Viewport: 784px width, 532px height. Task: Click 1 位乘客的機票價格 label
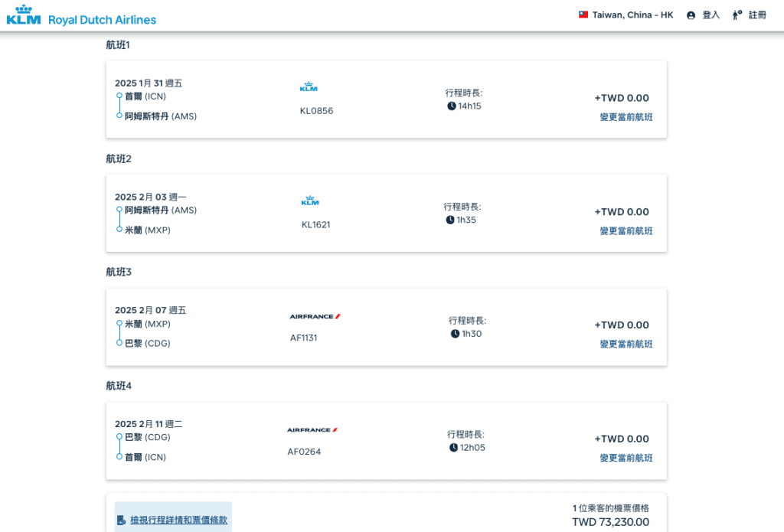click(610, 508)
